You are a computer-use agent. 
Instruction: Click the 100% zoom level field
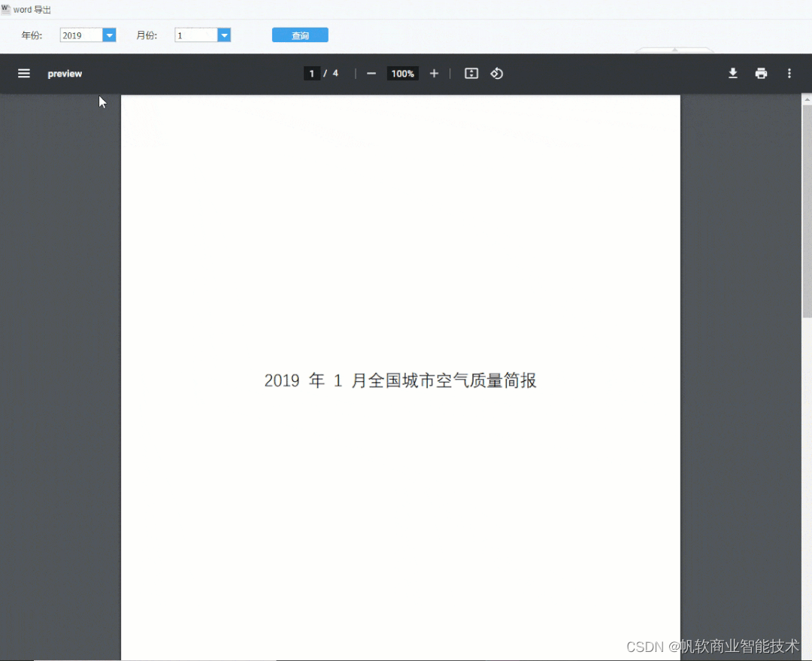tap(402, 74)
